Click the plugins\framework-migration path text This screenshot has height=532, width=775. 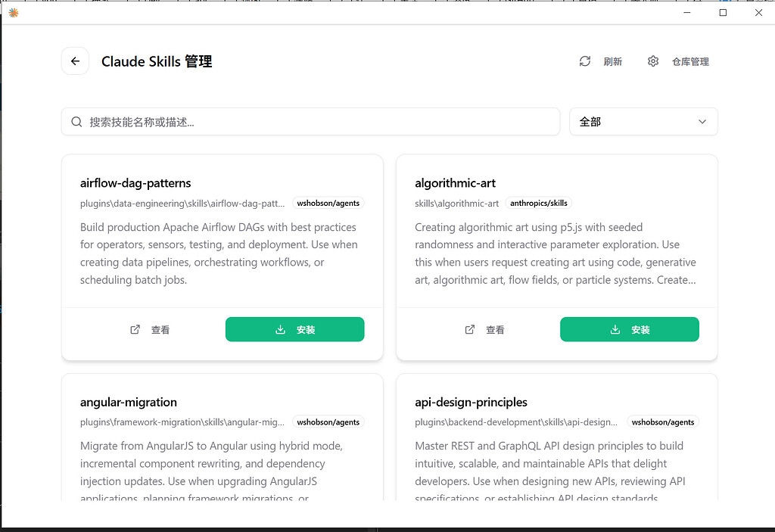click(x=182, y=422)
